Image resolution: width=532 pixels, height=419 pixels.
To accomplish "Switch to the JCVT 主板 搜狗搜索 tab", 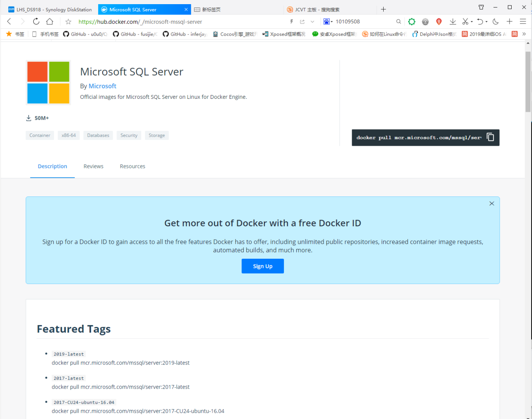I will 331,10.
